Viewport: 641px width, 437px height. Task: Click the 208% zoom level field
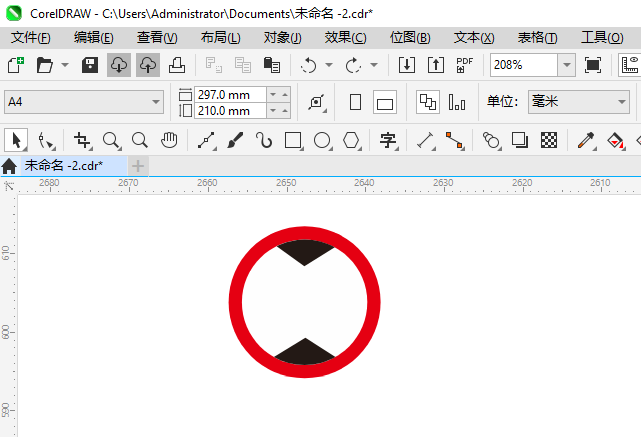(x=524, y=65)
